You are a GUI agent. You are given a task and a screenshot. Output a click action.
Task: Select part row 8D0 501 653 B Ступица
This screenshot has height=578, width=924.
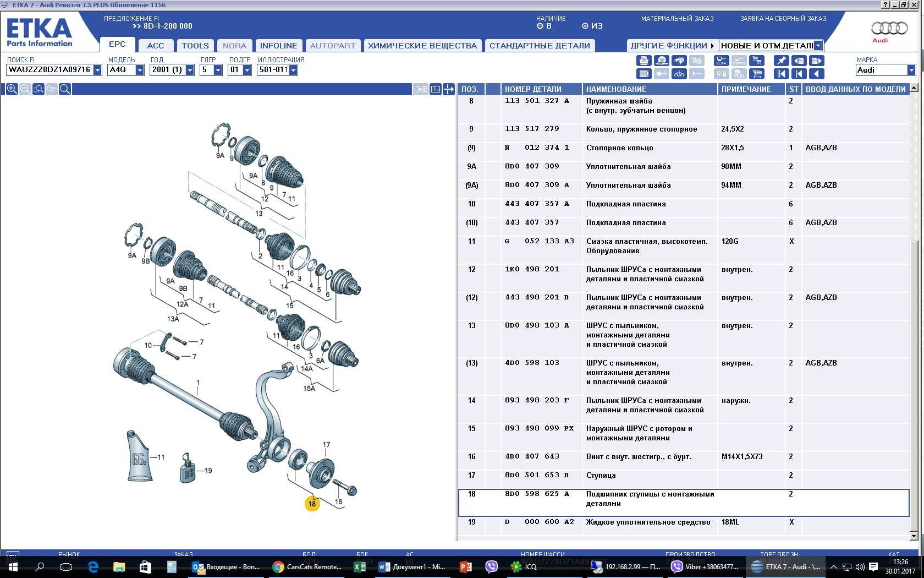(x=684, y=479)
